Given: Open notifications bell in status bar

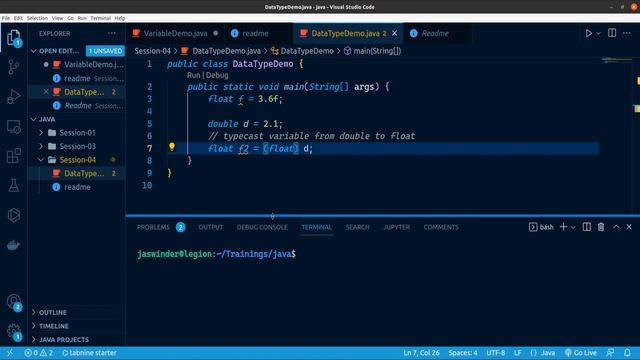Looking at the screenshot, I should coord(627,353).
